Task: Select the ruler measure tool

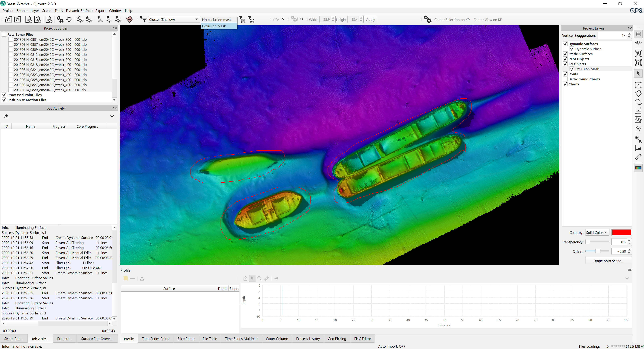Action: (x=638, y=157)
